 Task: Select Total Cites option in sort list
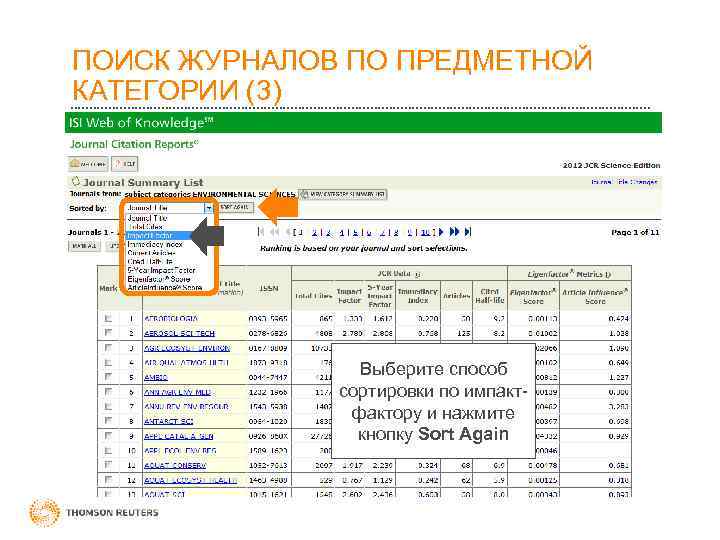[x=145, y=227]
